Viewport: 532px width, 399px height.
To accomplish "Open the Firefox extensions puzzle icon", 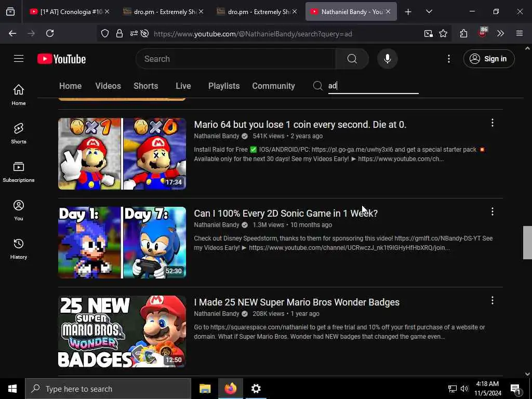I will 463,33.
